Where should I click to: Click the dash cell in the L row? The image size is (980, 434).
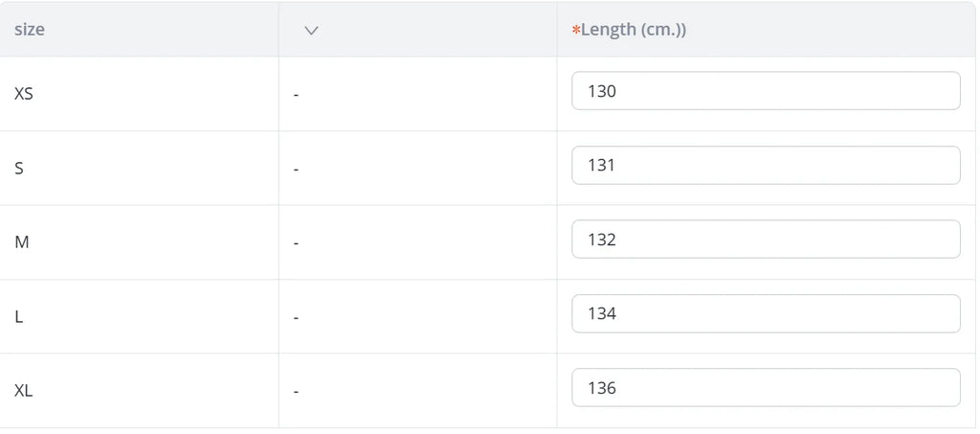pos(297,317)
